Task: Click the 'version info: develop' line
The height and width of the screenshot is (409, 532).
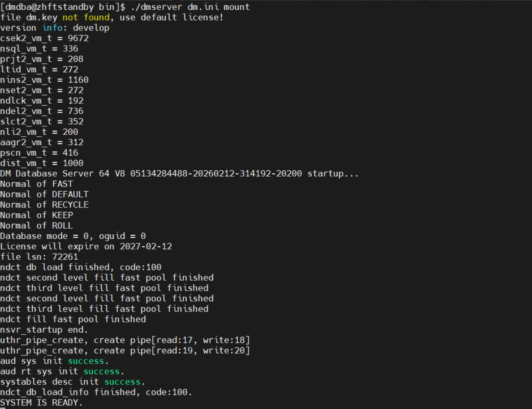Action: pos(55,28)
